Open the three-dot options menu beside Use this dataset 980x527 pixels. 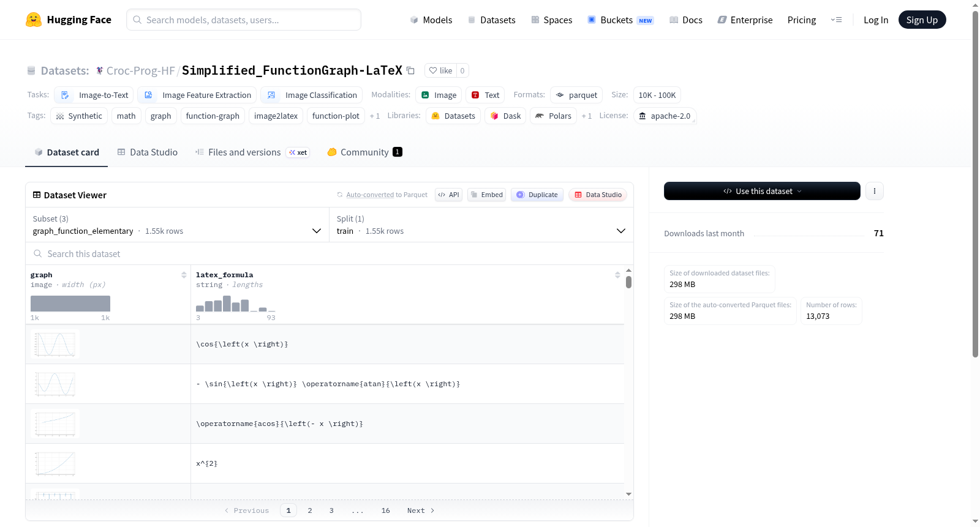click(875, 191)
